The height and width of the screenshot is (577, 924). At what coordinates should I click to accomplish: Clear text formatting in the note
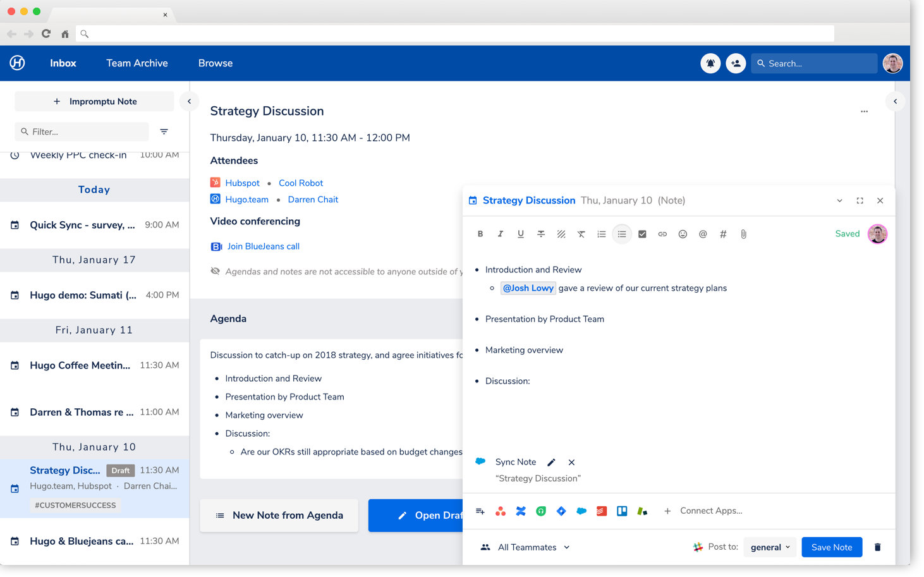pos(581,234)
